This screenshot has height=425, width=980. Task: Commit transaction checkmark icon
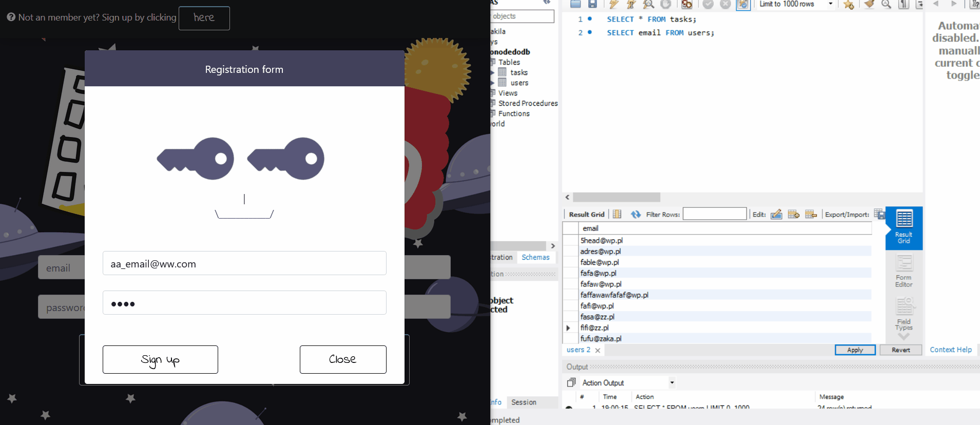[708, 4]
